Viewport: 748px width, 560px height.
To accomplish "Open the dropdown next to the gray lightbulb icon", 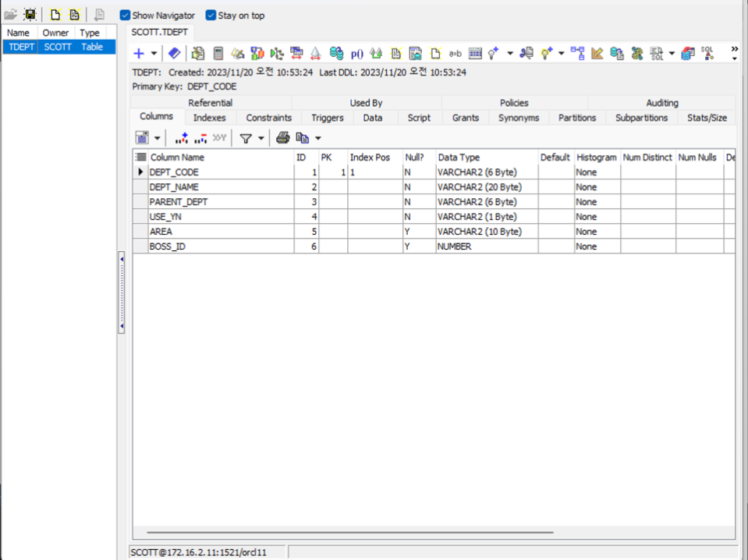I will pyautogui.click(x=510, y=53).
